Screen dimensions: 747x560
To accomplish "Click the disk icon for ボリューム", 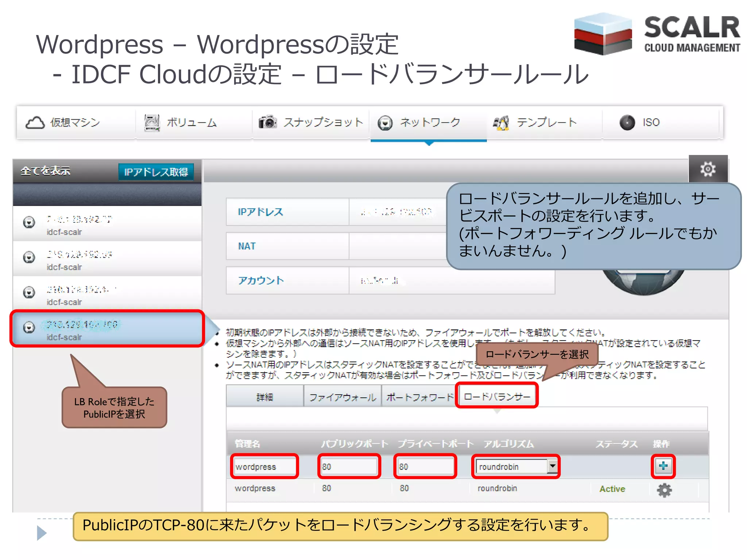I will pos(152,122).
